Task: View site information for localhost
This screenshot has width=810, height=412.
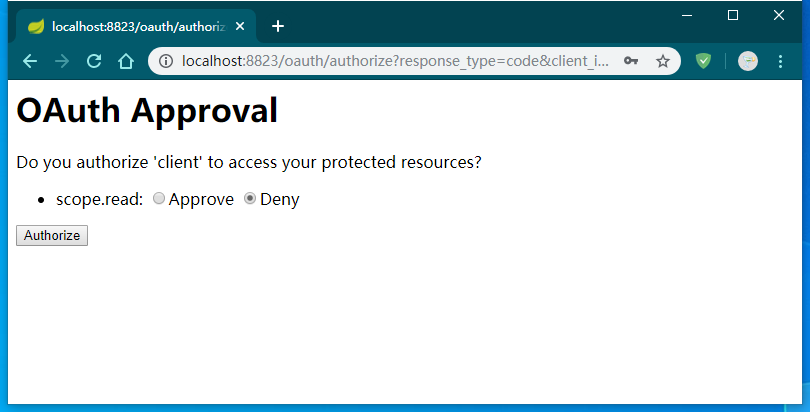Action: pos(166,61)
